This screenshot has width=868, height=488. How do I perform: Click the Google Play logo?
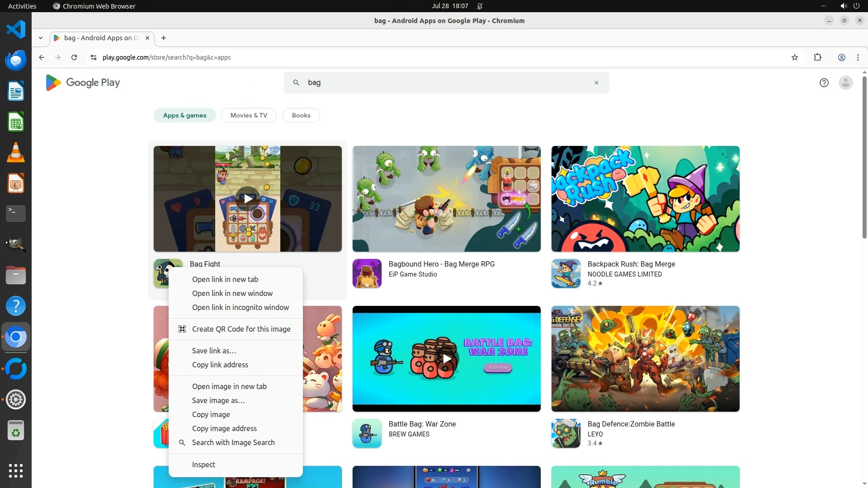click(83, 83)
